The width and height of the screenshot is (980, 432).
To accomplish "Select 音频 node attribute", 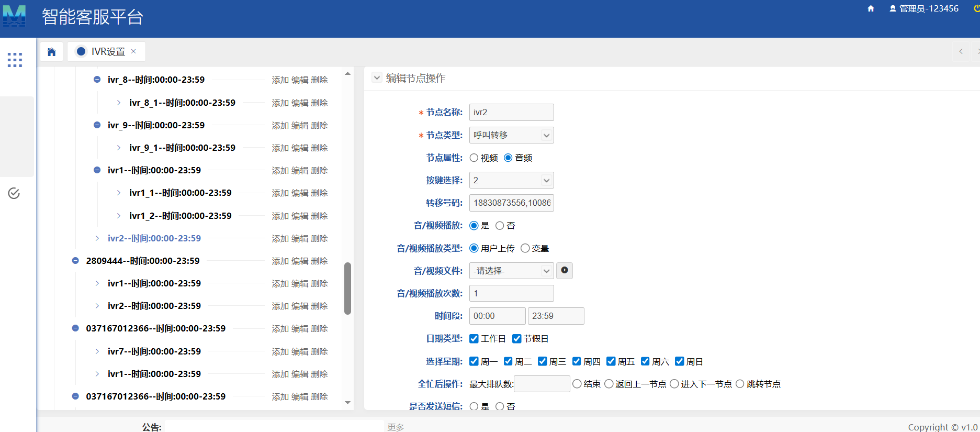I will [508, 158].
